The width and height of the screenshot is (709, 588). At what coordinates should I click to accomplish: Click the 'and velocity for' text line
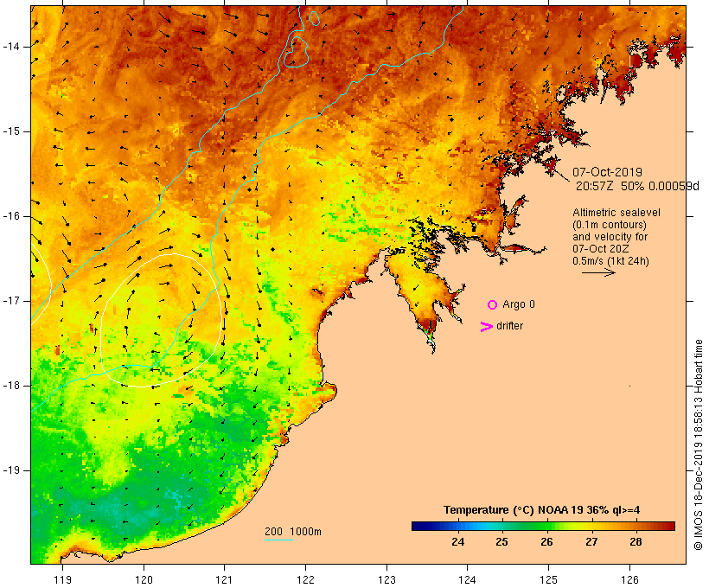[610, 237]
